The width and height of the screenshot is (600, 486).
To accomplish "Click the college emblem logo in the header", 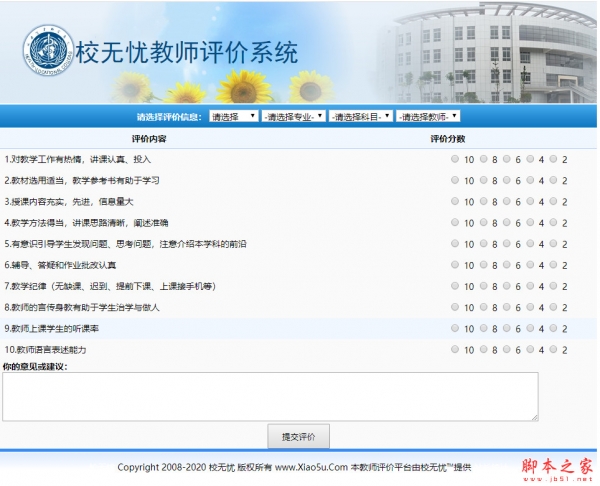I will pyautogui.click(x=48, y=50).
